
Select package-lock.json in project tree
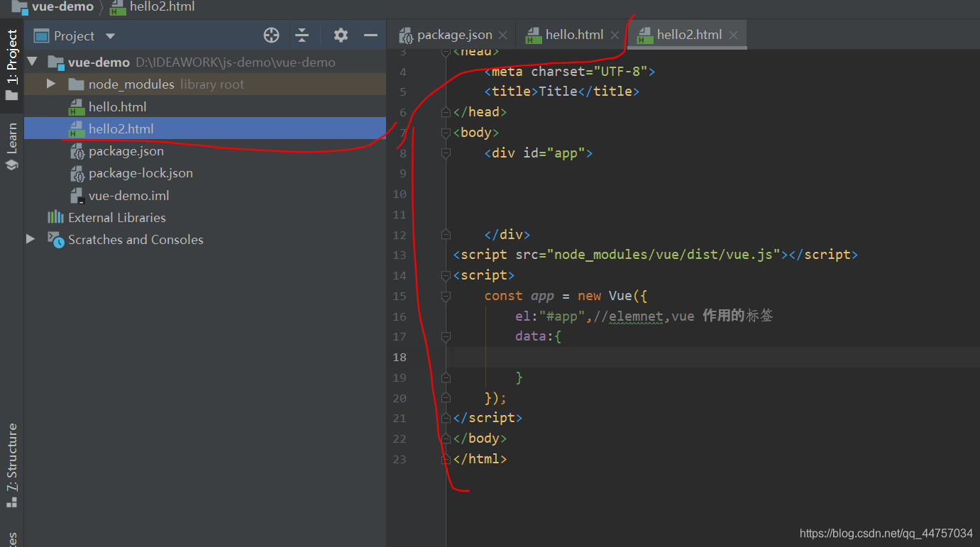pos(141,173)
